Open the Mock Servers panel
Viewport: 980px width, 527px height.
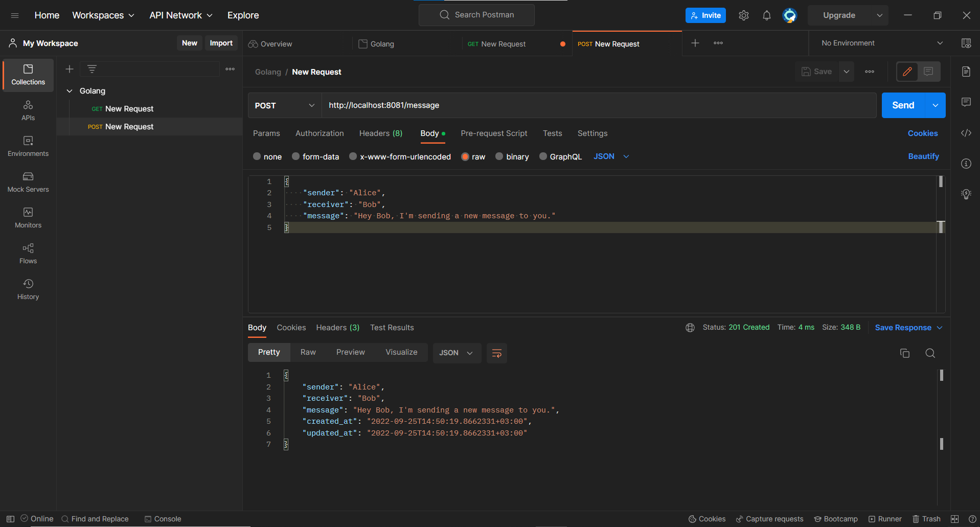click(28, 181)
